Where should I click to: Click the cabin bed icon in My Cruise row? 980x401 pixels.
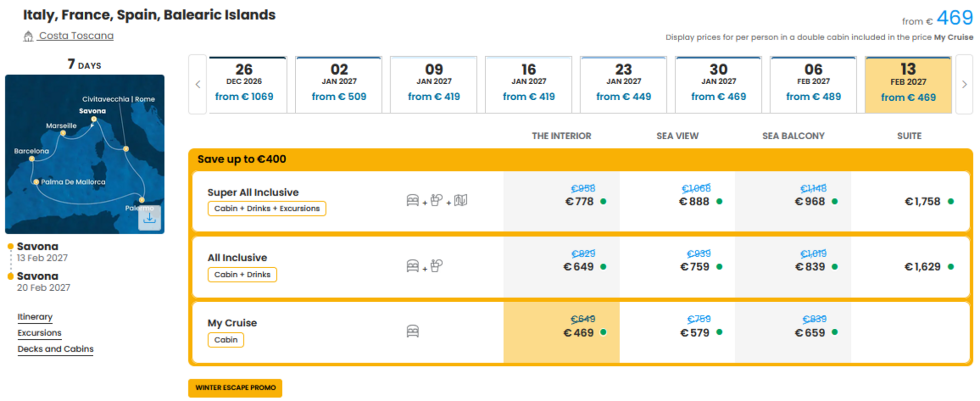(x=413, y=331)
